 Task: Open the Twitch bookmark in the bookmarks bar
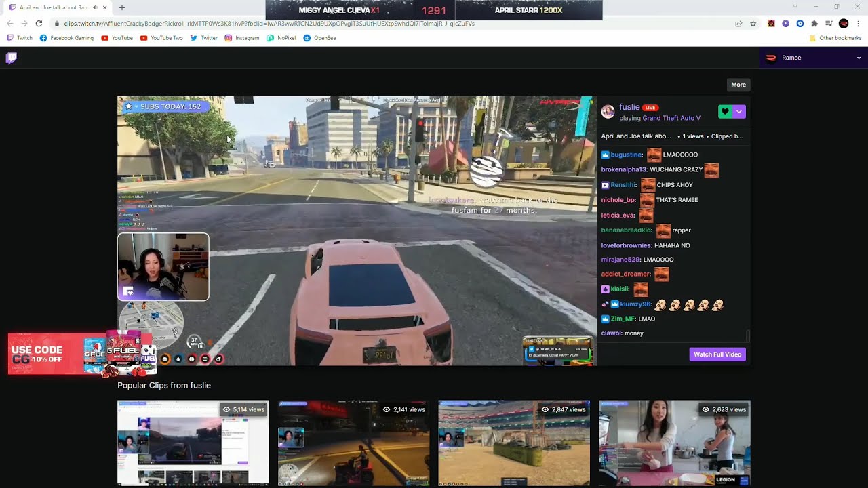[20, 38]
